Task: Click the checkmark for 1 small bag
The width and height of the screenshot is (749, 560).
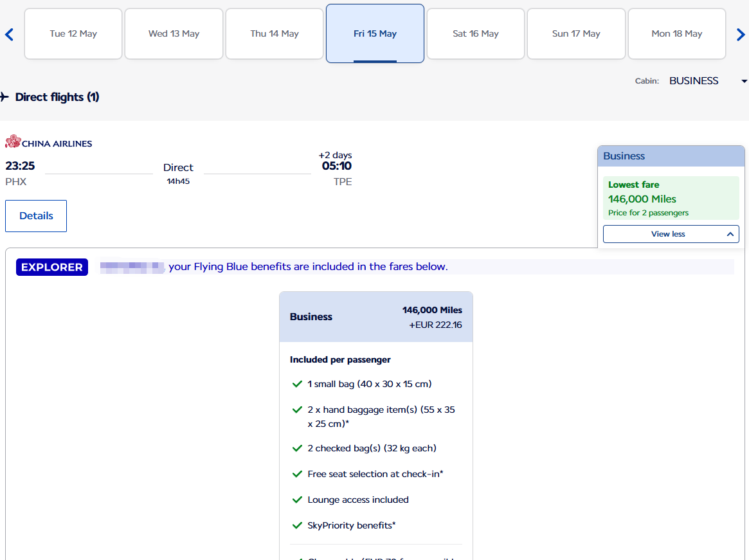Action: point(297,384)
